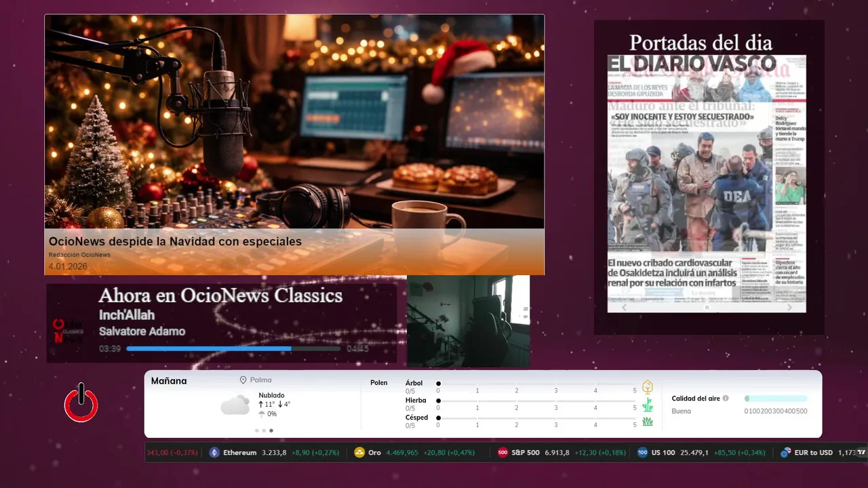868x488 pixels.
Task: Open the OcioNews despide la Navidad headline
Action: (175, 241)
